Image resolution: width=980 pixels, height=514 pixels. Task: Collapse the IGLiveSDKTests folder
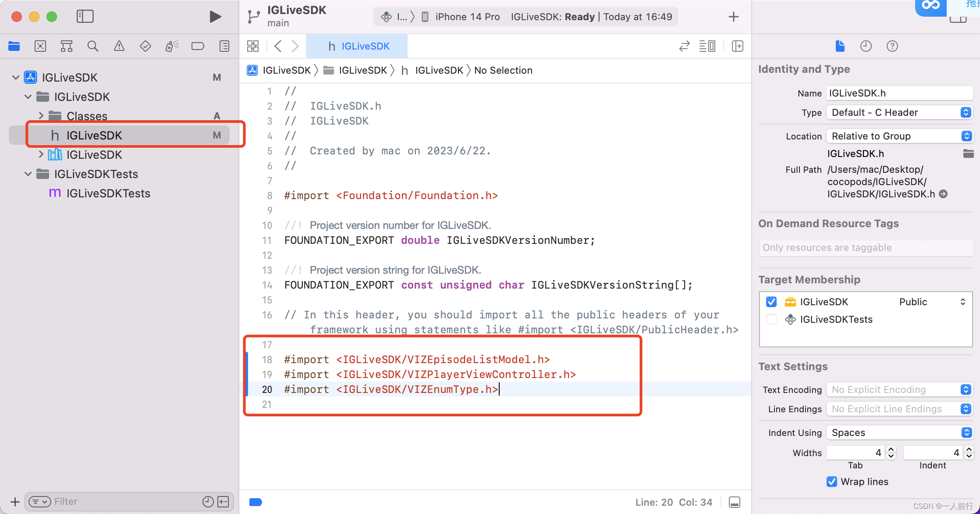[28, 174]
